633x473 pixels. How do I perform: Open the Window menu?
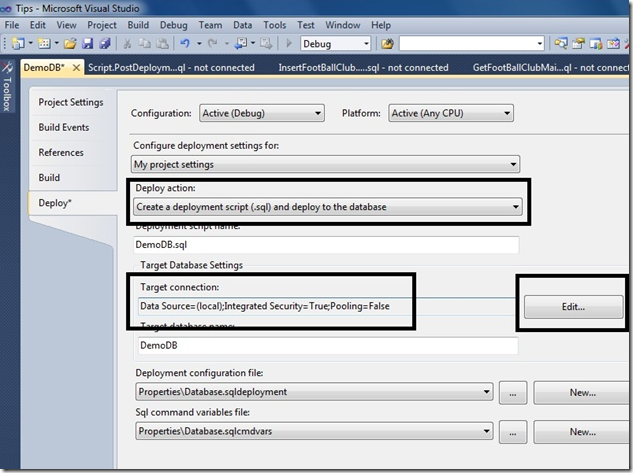point(343,25)
